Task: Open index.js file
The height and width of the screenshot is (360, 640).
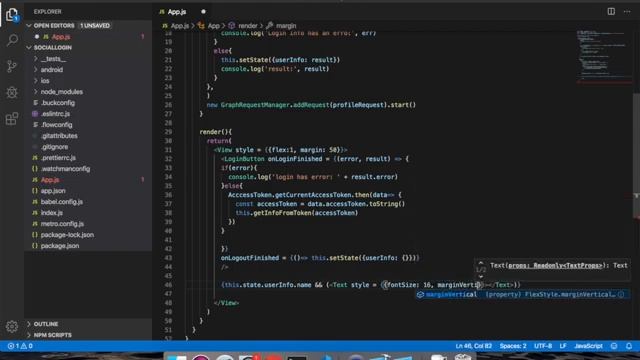Action: (x=51, y=213)
